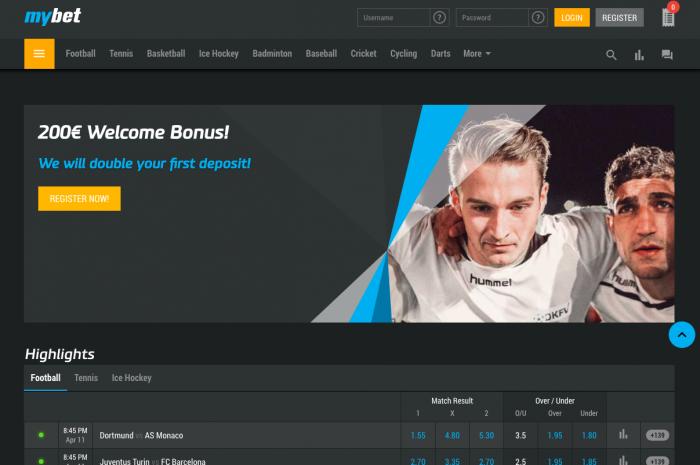
Task: Open the statistics bar chart icon in navbar
Action: coord(639,55)
